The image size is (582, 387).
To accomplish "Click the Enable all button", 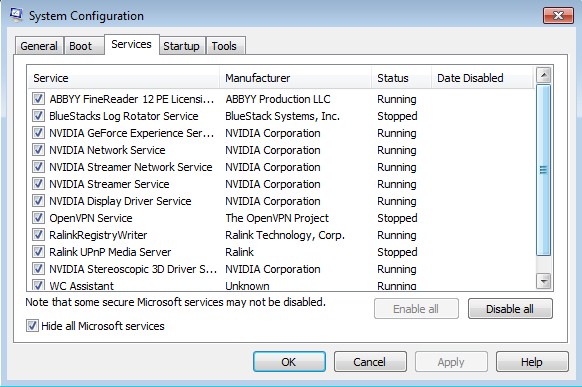I will [416, 309].
